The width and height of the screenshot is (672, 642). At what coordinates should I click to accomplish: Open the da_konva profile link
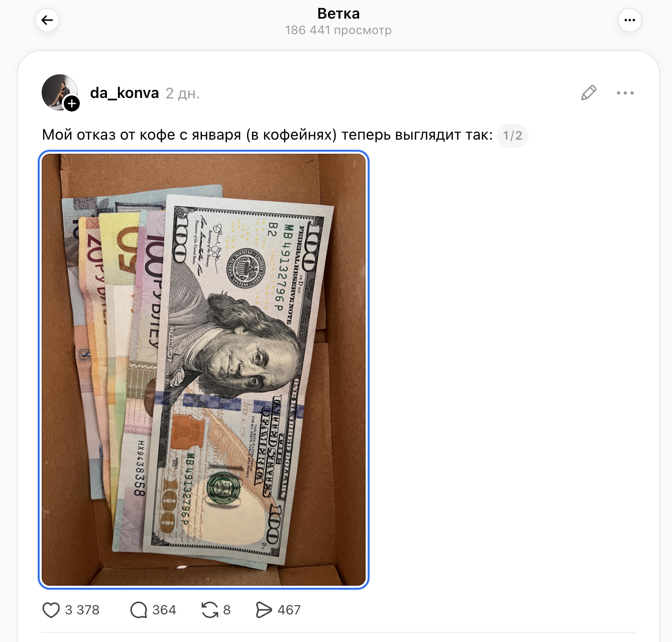(125, 93)
